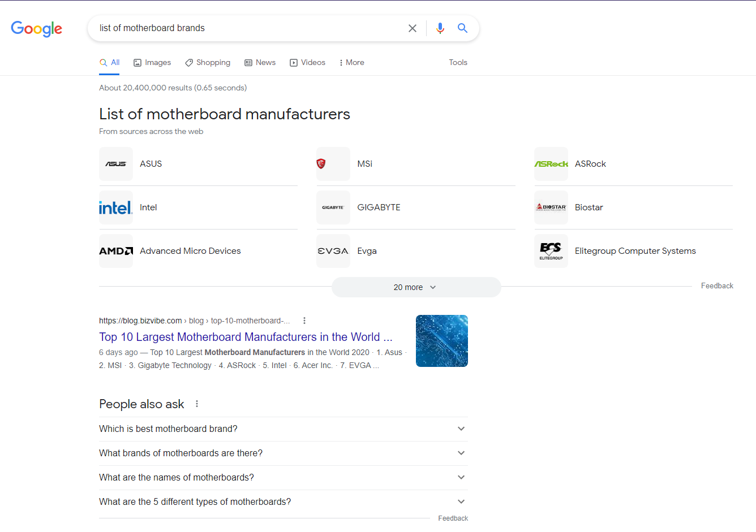Open three-dot menu beside bizvibe result URL
Screen dimensions: 756x532
coord(304,321)
